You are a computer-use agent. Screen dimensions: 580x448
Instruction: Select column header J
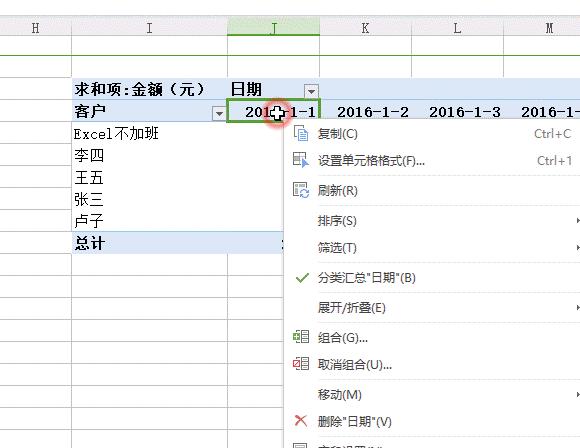273,27
